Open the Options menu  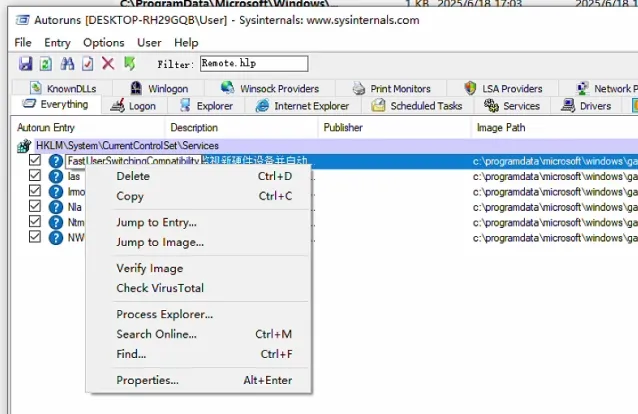click(104, 42)
